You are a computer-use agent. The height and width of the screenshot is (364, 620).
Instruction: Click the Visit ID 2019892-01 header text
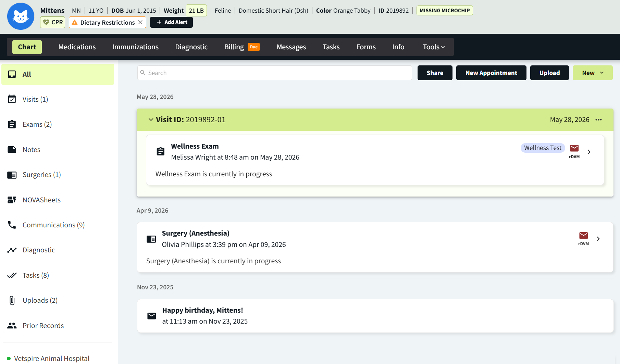tap(191, 120)
